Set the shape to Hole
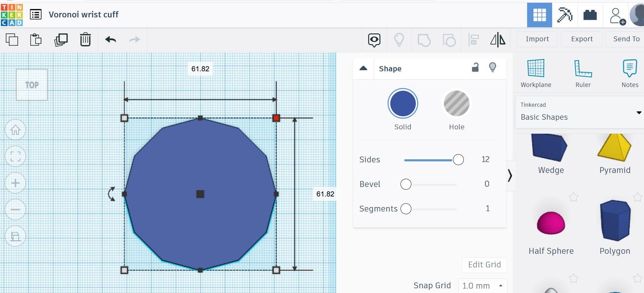This screenshot has height=293, width=644. [x=457, y=103]
